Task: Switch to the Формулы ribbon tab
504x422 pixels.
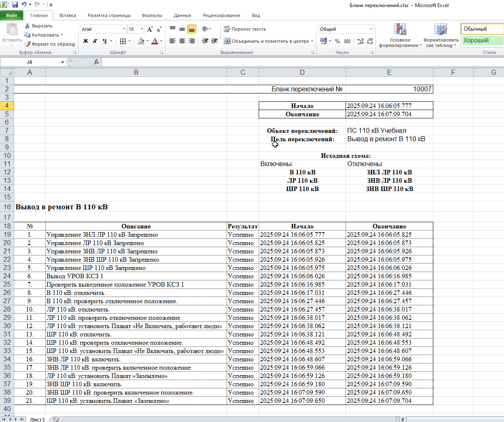Action: tap(152, 15)
